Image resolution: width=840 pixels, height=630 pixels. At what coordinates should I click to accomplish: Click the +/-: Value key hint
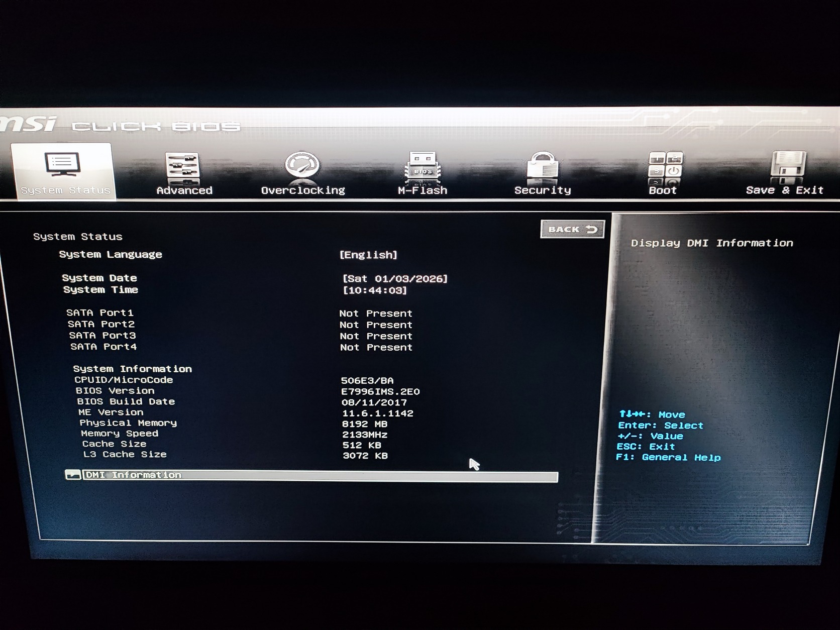click(650, 436)
